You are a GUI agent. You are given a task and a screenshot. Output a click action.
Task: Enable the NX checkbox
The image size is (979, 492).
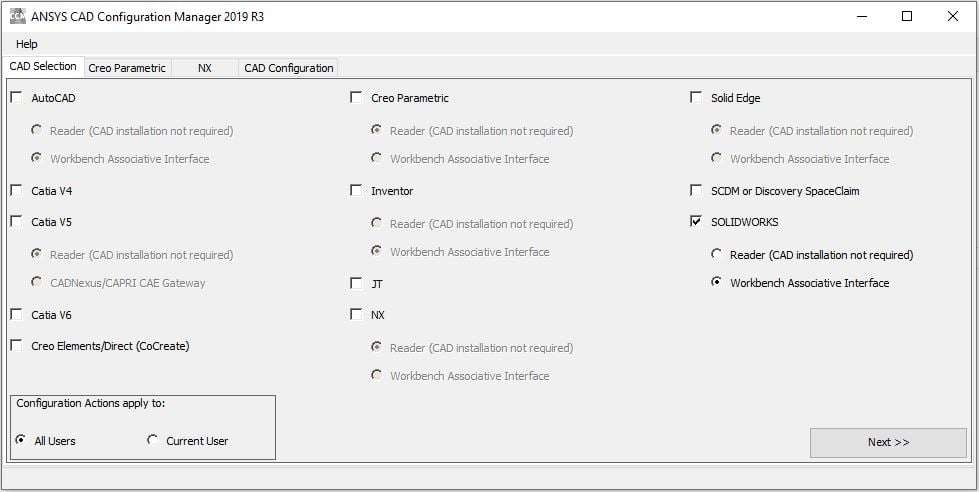[356, 315]
